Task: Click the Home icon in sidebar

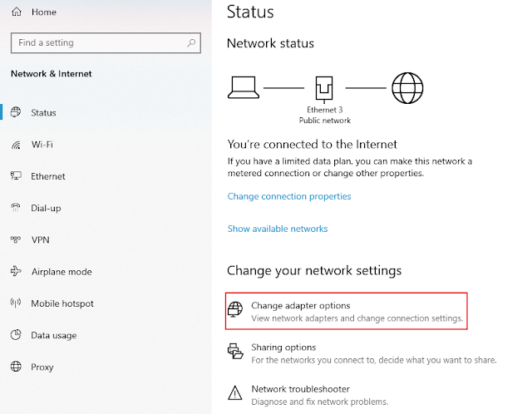Action: click(x=16, y=13)
